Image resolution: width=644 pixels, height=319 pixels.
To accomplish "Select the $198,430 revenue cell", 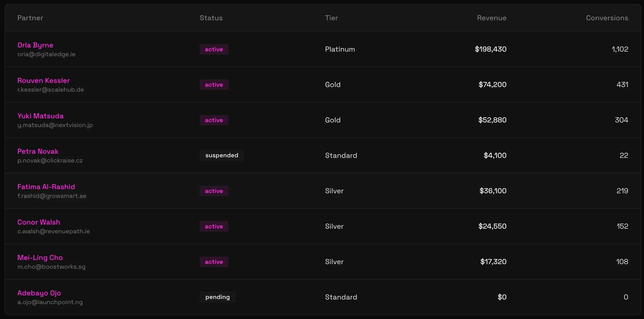I will point(490,49).
